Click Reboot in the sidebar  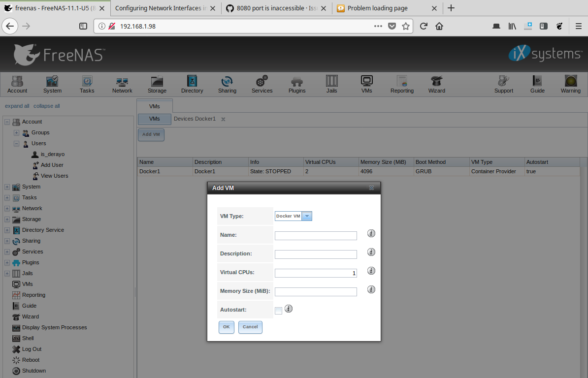click(31, 360)
